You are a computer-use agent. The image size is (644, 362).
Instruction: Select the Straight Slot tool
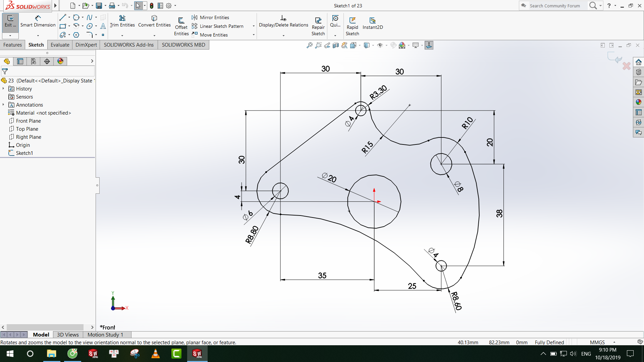[x=63, y=35]
